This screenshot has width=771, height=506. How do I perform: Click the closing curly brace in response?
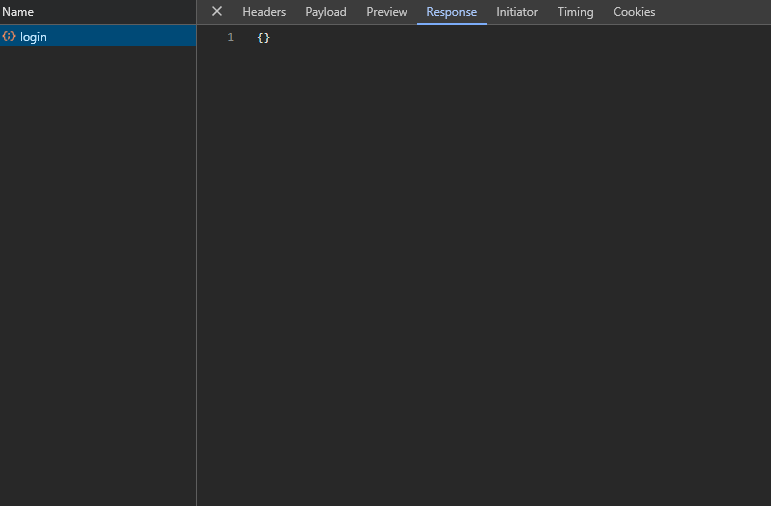267,37
